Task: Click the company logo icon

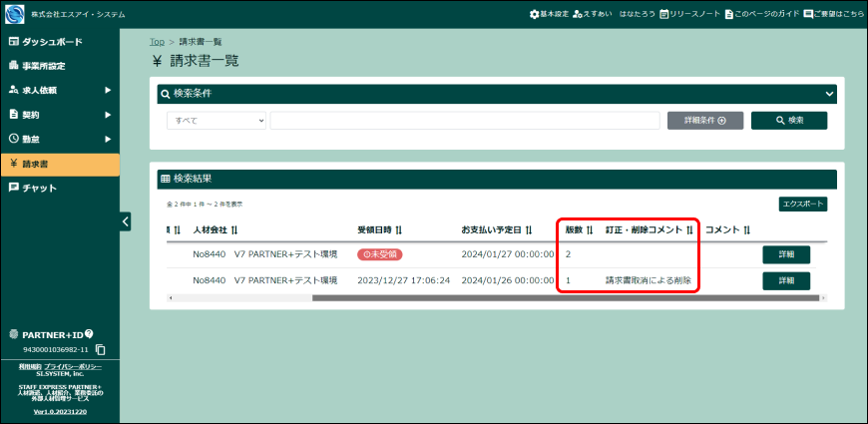Action: pos(14,14)
